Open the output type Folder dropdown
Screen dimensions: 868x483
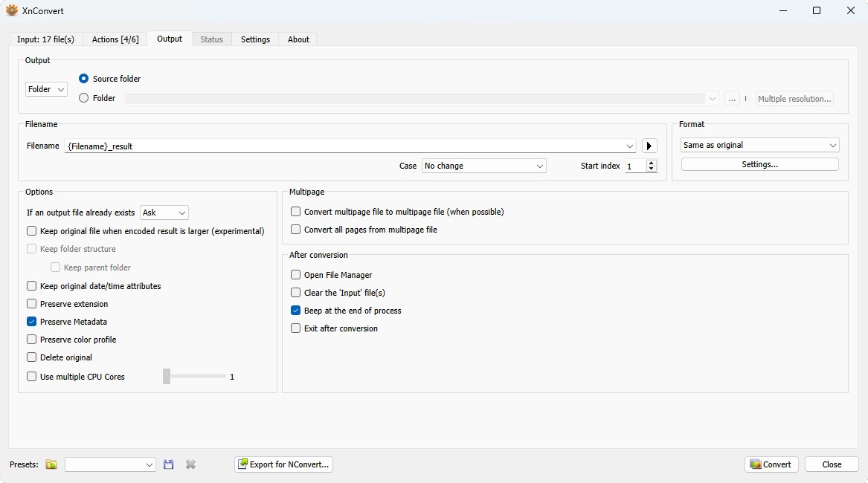(x=47, y=89)
